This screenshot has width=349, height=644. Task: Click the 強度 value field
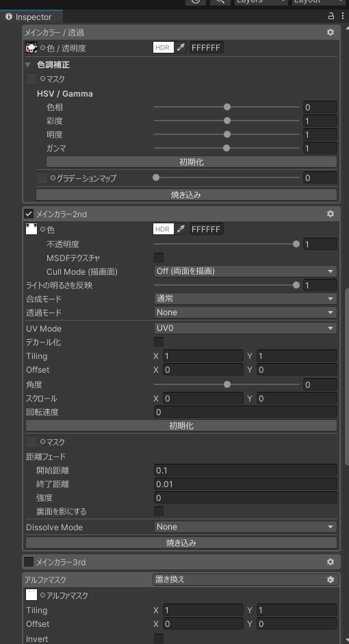pyautogui.click(x=245, y=497)
